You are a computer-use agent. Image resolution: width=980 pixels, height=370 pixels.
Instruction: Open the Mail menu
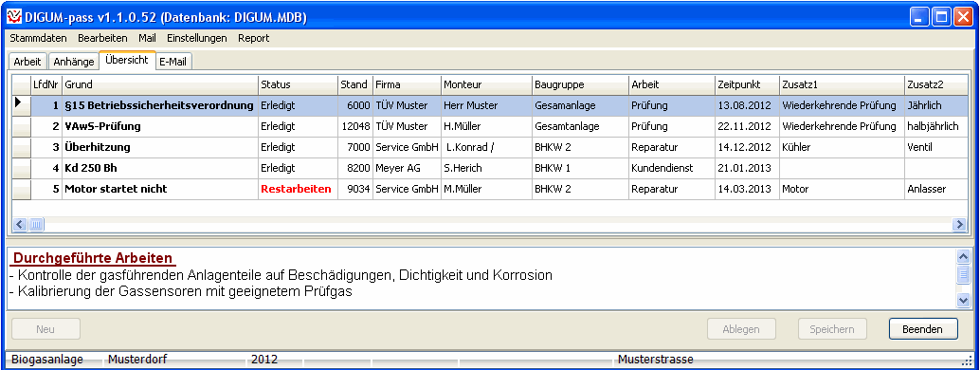click(148, 38)
